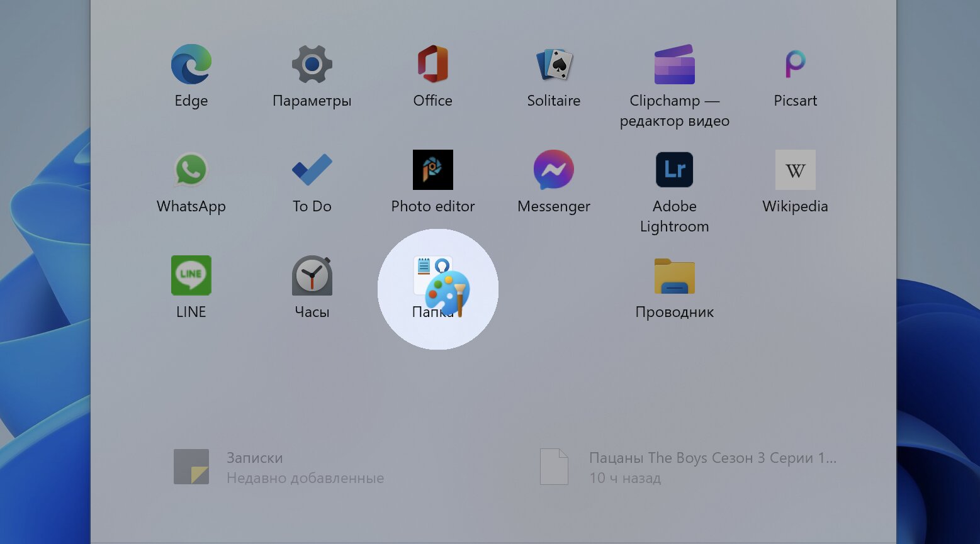Open the Часы clock app
980x544 pixels.
[x=312, y=275]
